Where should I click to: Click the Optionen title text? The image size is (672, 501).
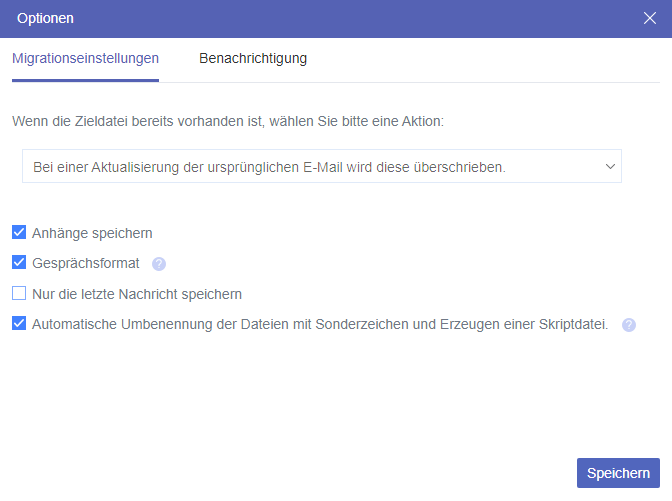click(45, 18)
